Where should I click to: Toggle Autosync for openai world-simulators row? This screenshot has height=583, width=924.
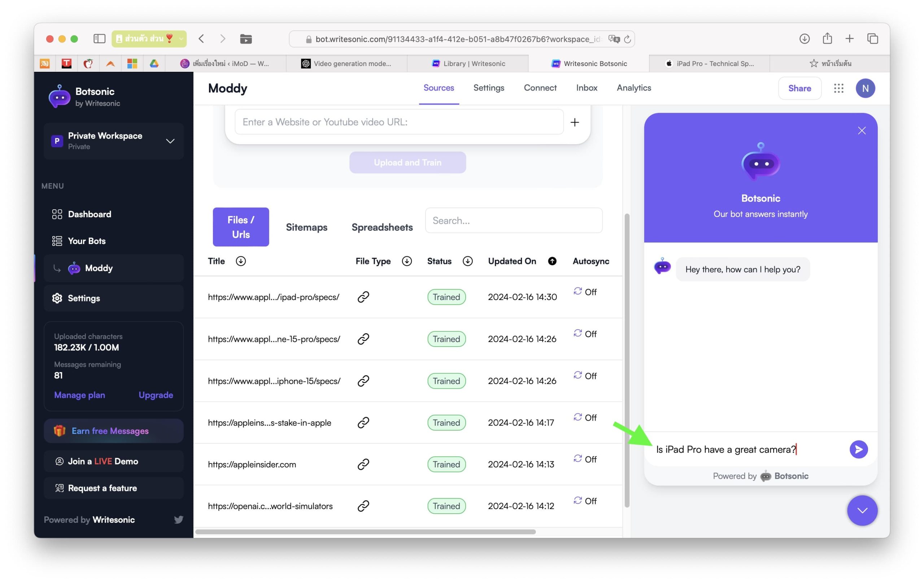[x=585, y=501]
